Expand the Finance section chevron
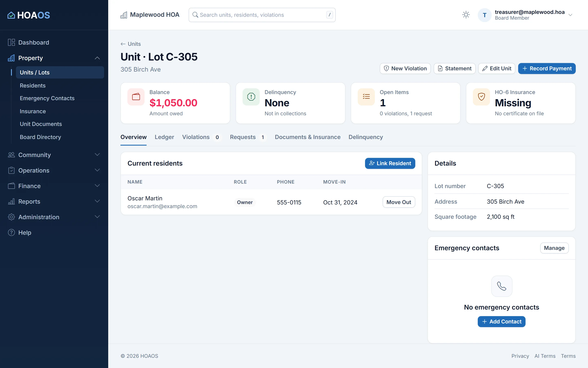The width and height of the screenshot is (588, 368). point(97,186)
